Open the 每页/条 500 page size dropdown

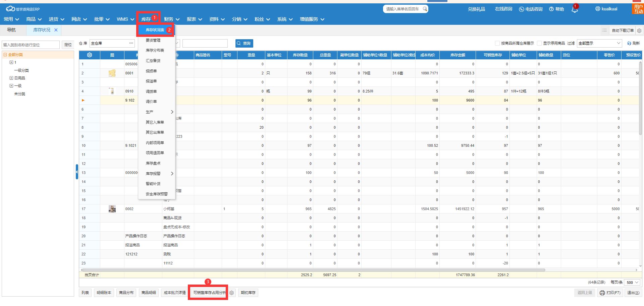pyautogui.click(x=633, y=283)
